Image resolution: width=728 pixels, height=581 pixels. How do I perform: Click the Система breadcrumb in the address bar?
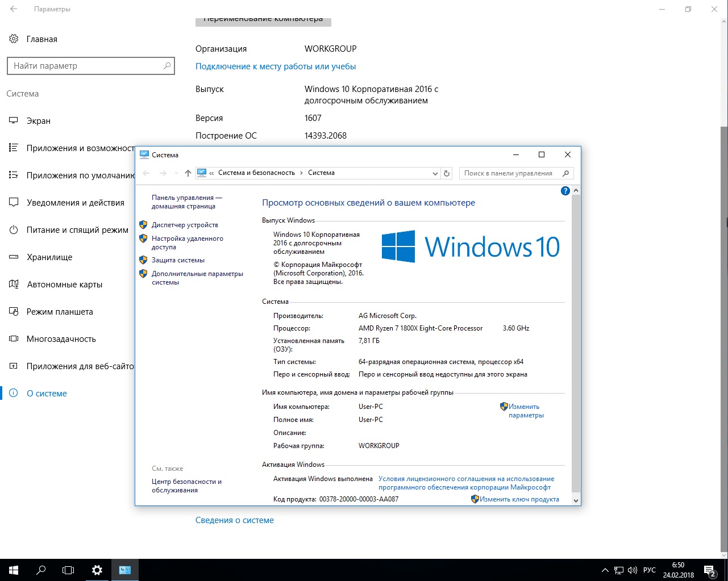pos(321,173)
